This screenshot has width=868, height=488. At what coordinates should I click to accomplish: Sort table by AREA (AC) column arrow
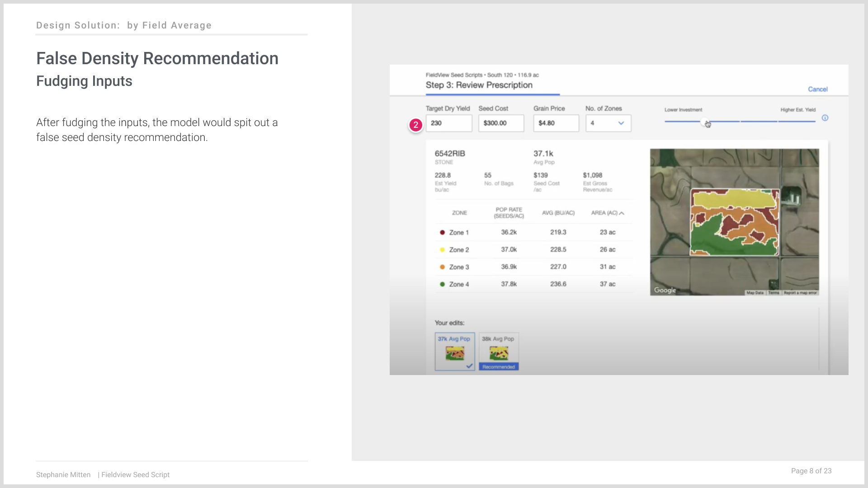click(622, 213)
